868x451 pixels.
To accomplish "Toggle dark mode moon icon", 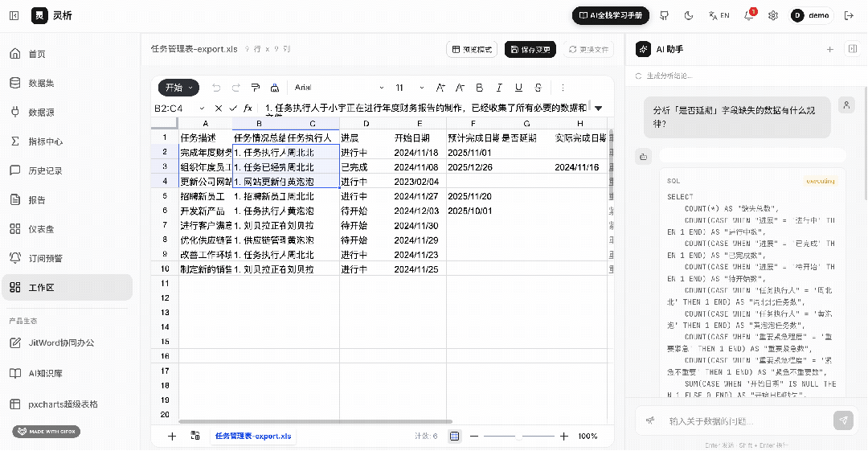I will 689,15.
